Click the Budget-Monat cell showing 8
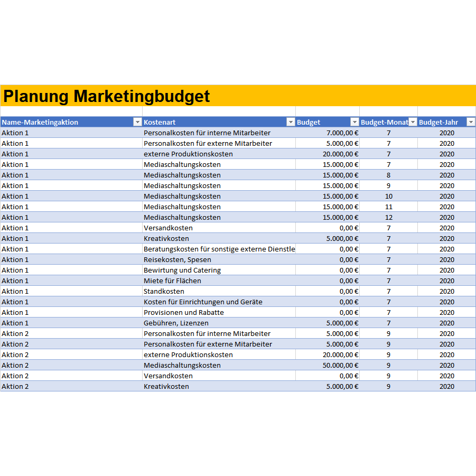This screenshot has width=476, height=476. (x=389, y=175)
